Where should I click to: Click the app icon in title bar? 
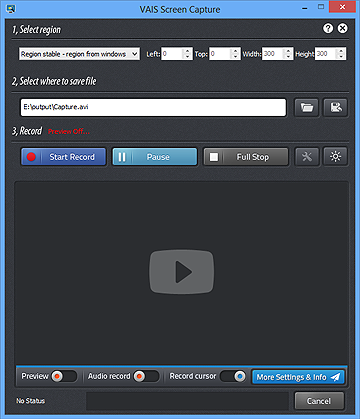coord(11,8)
